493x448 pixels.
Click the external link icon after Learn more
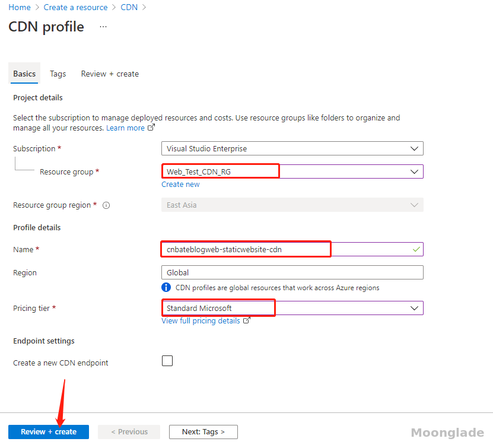click(151, 128)
